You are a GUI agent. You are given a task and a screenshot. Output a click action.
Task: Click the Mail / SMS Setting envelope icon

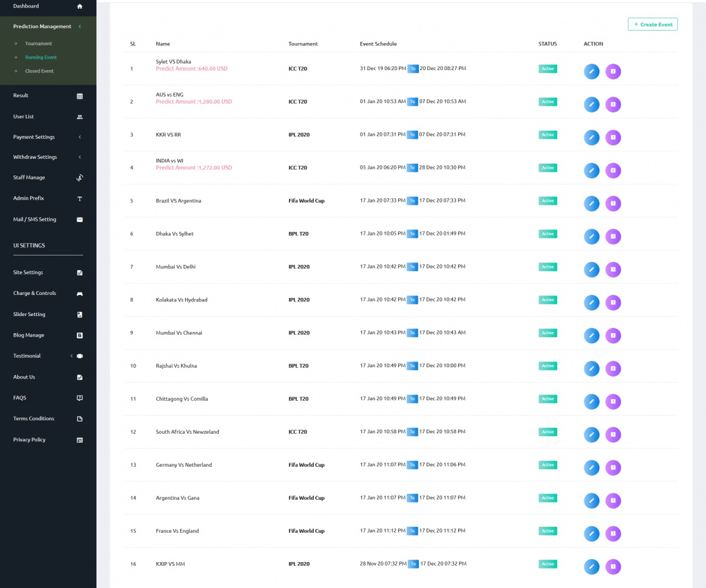pyautogui.click(x=80, y=220)
